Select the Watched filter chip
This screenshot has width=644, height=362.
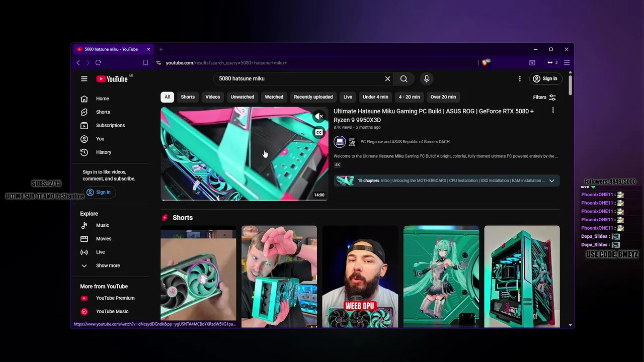[274, 97]
